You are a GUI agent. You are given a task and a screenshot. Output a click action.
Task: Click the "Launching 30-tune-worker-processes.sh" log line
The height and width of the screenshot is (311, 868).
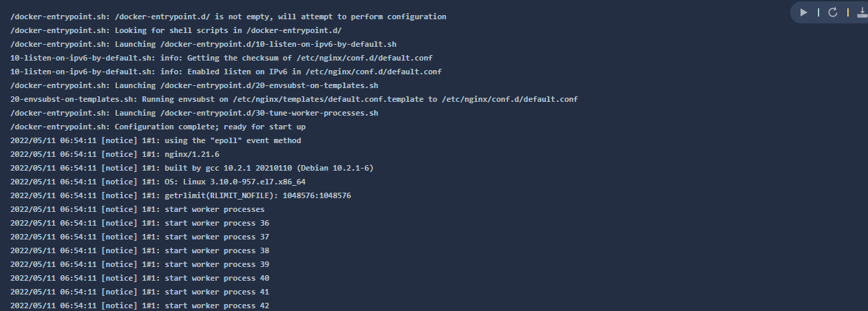point(194,113)
